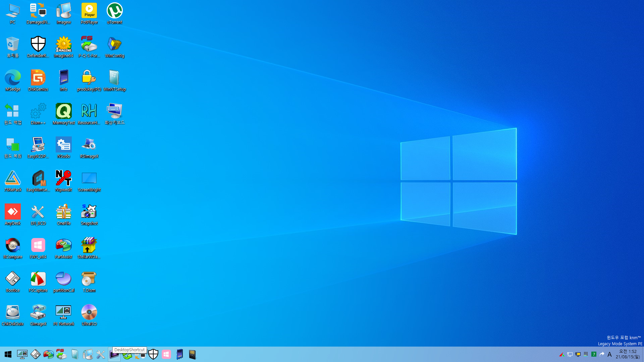Click the IME letter A tray indicator
This screenshot has height=362, width=644.
[x=610, y=354]
